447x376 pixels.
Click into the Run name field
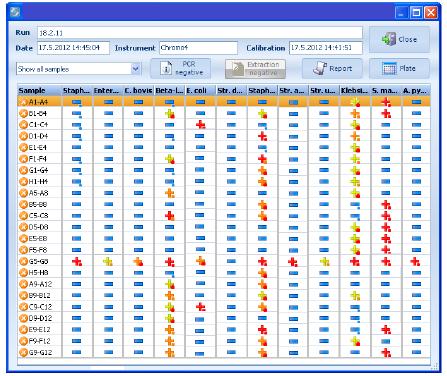click(x=200, y=33)
